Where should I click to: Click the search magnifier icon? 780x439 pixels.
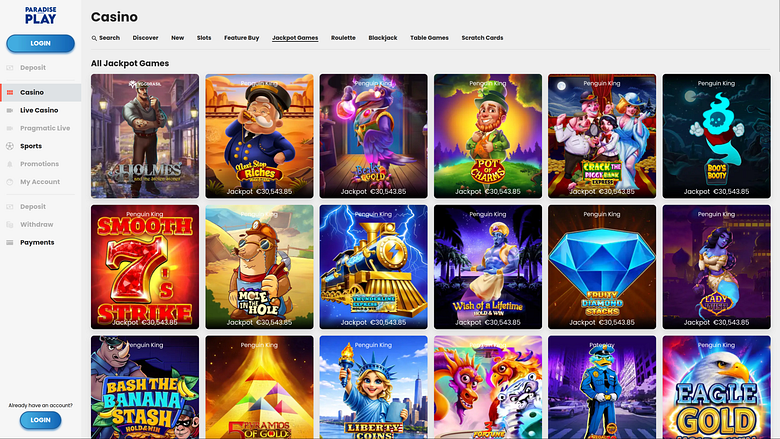94,38
